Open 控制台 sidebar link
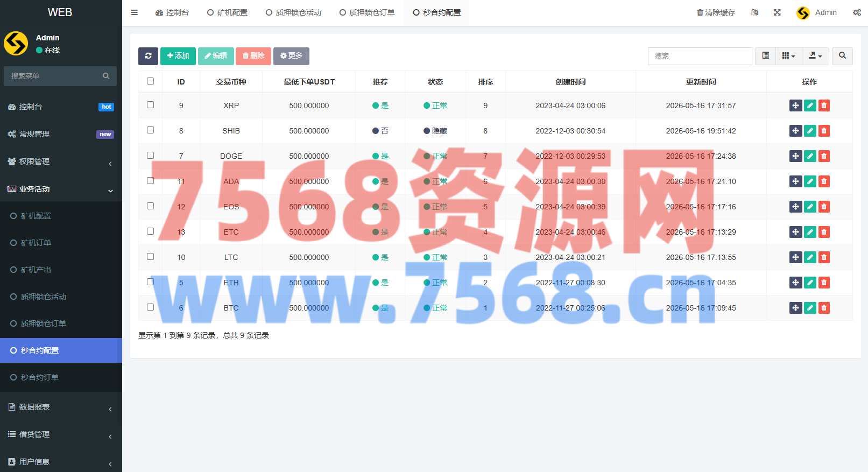This screenshot has height=472, width=868. point(61,107)
